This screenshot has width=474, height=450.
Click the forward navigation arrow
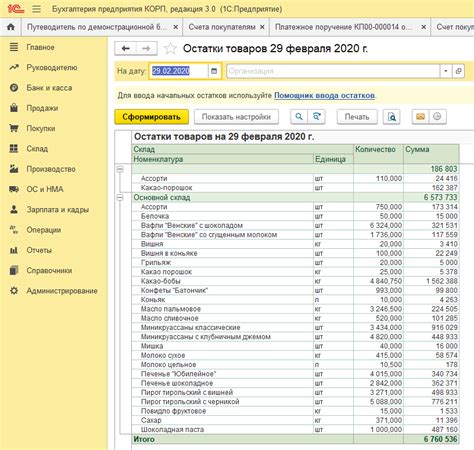click(x=146, y=49)
